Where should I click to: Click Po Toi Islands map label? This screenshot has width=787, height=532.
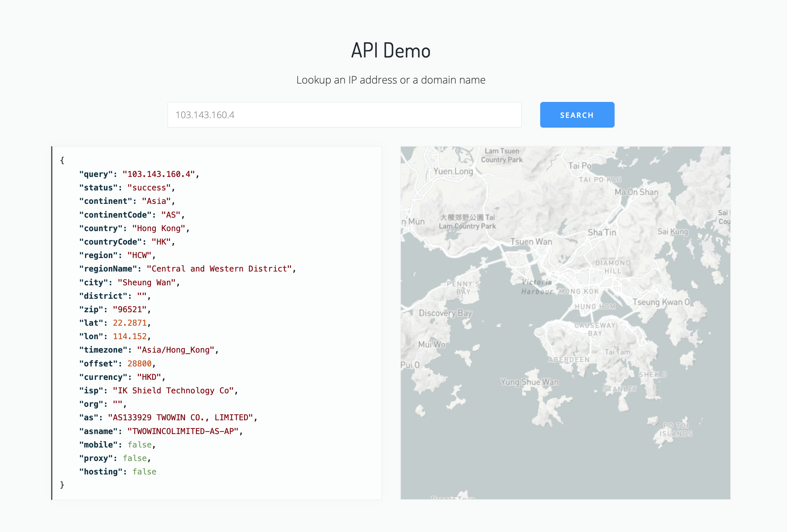(675, 429)
